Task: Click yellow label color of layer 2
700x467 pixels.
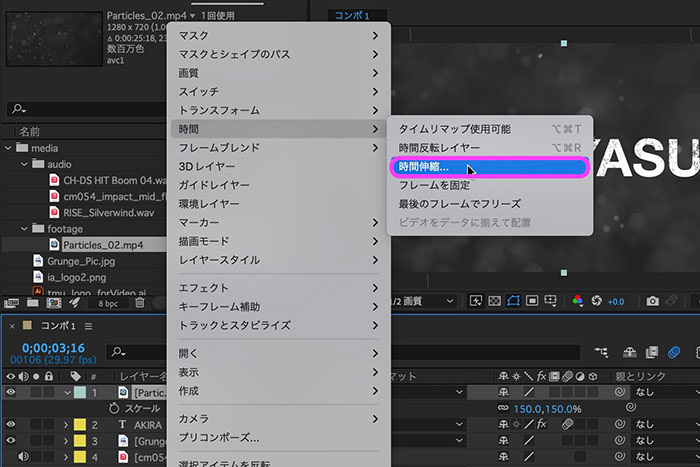Action: [80, 425]
